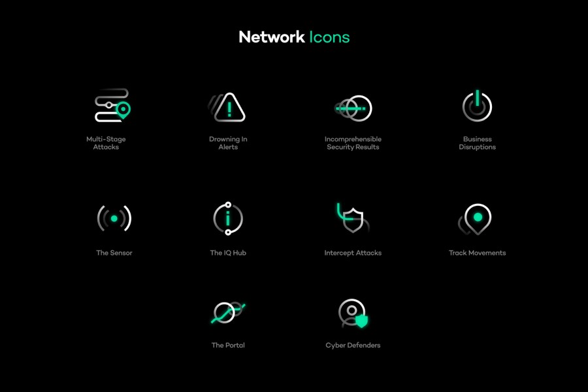This screenshot has height=392, width=588.
Task: Select the Incomprehensible Security Results text
Action: [x=353, y=143]
